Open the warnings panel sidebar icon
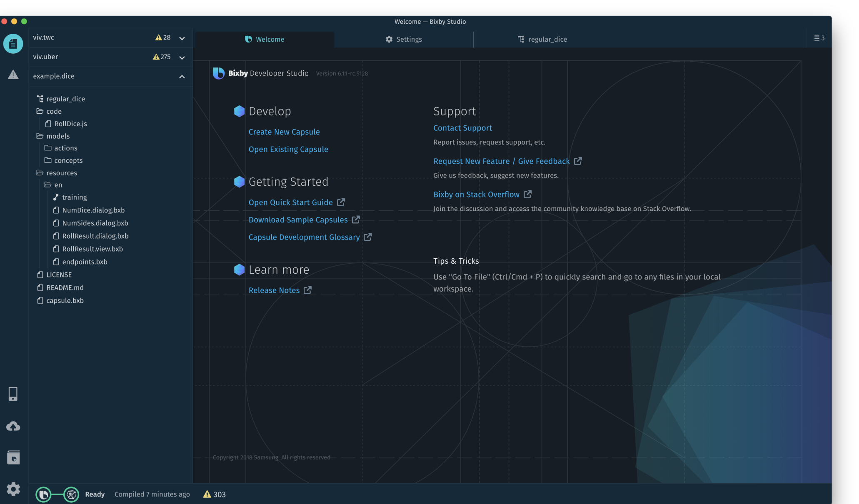 [13, 75]
